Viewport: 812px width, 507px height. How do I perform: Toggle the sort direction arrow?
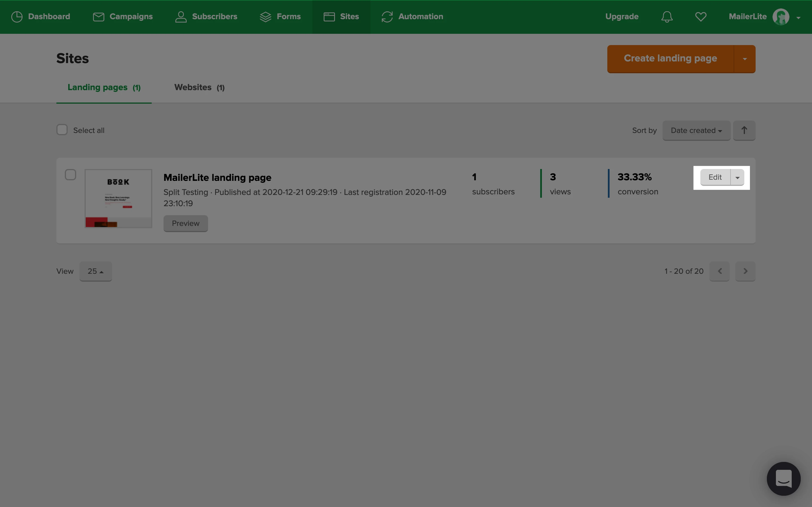(744, 130)
